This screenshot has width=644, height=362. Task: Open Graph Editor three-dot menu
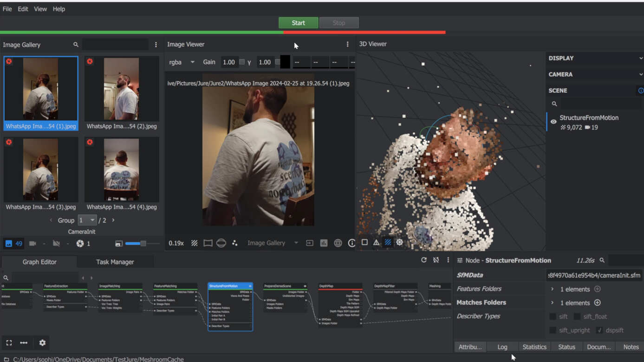tap(448, 260)
